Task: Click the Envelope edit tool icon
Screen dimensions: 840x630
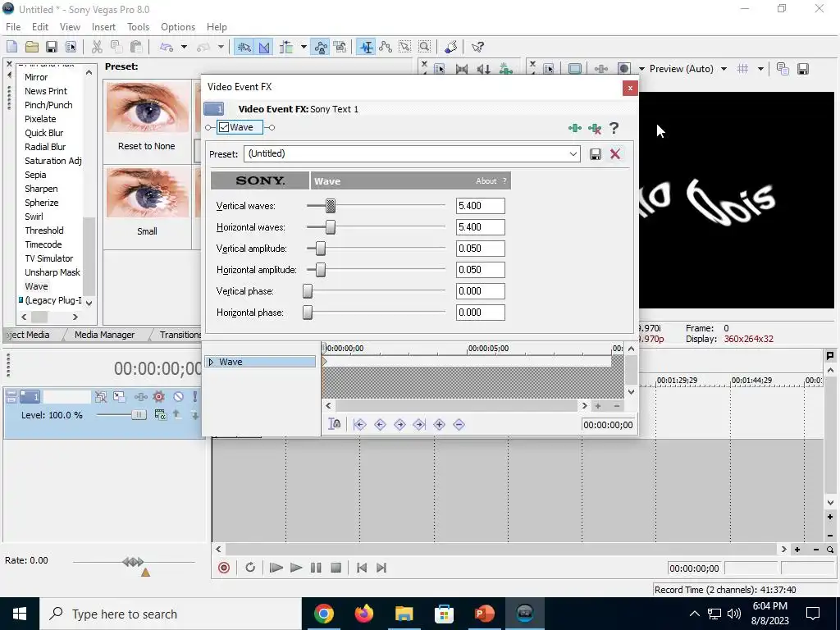Action: coord(386,47)
